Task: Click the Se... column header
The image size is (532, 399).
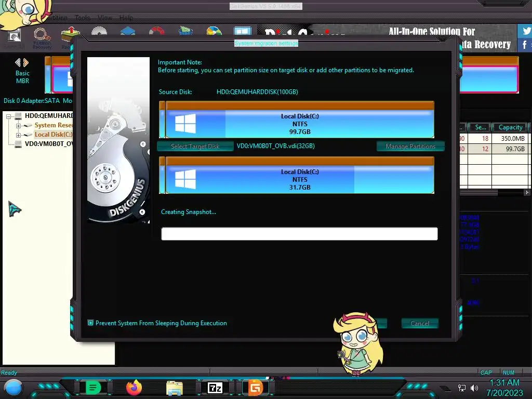Action: coord(480,127)
